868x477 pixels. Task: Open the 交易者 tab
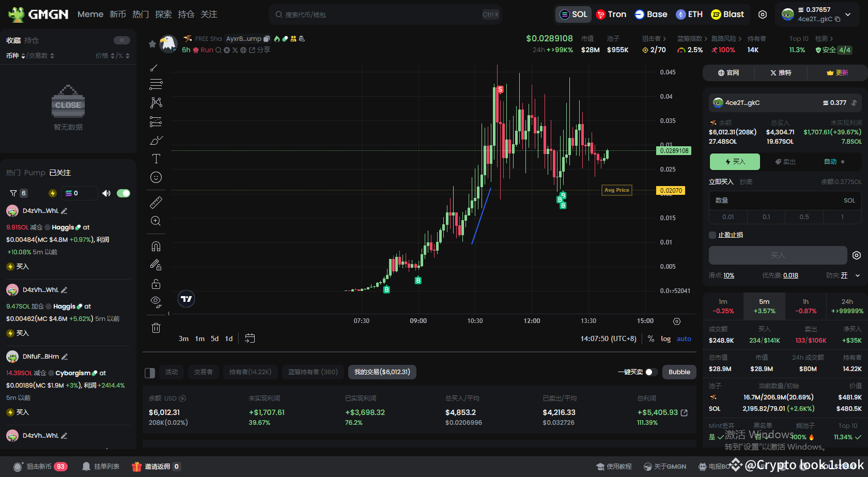click(203, 372)
